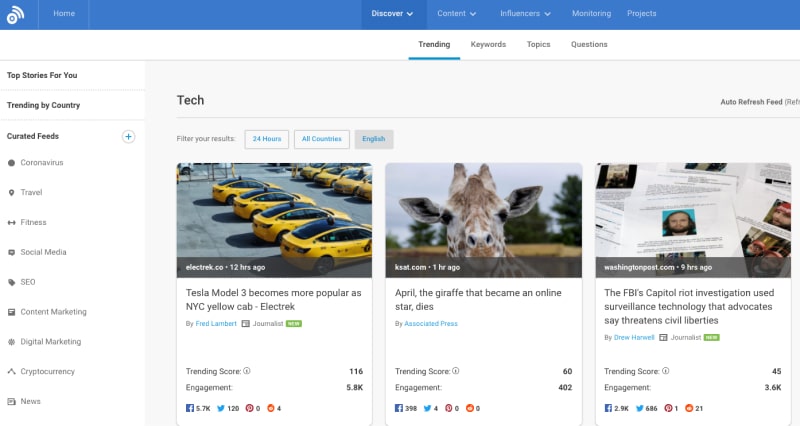Click the Content Marketing feed label
The image size is (800, 426).
point(54,312)
